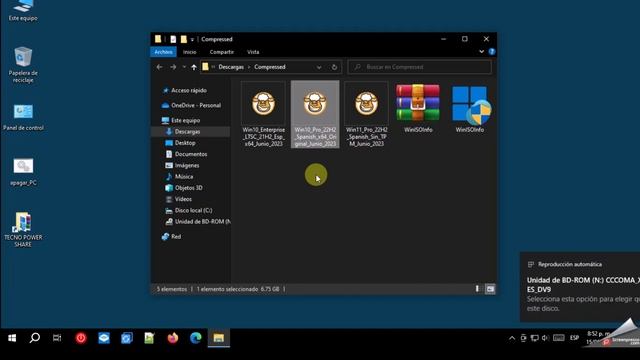The height and width of the screenshot is (360, 640).
Task: Expand the address bar history dropdown
Action: (319, 67)
